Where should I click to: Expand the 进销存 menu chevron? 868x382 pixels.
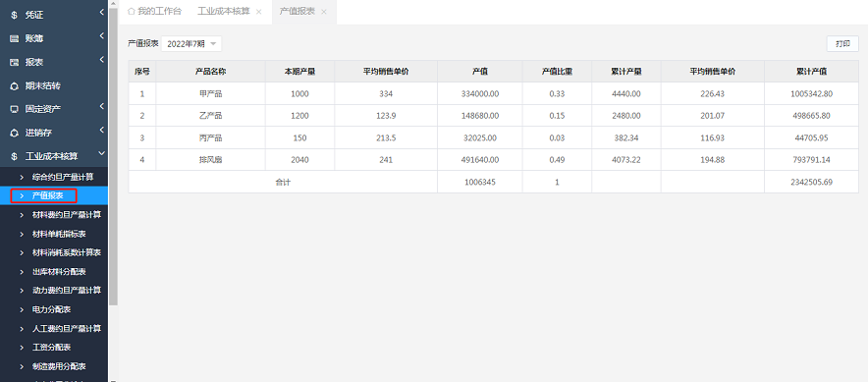[102, 130]
